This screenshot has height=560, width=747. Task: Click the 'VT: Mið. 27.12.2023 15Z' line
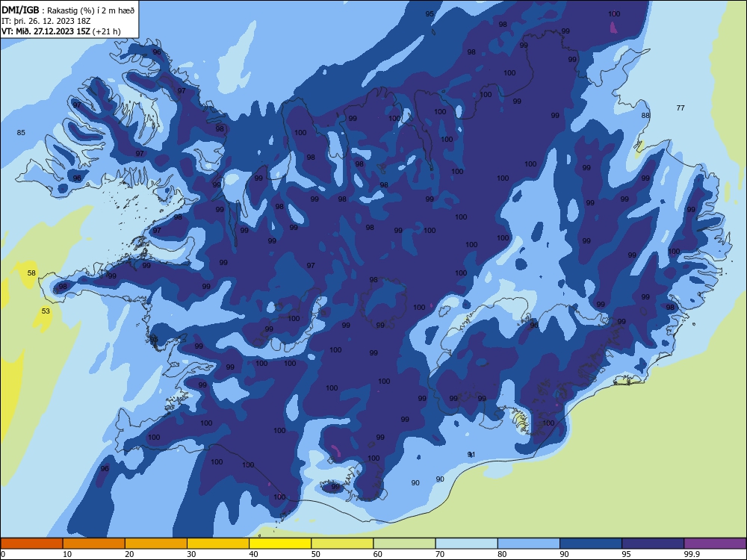61,31
